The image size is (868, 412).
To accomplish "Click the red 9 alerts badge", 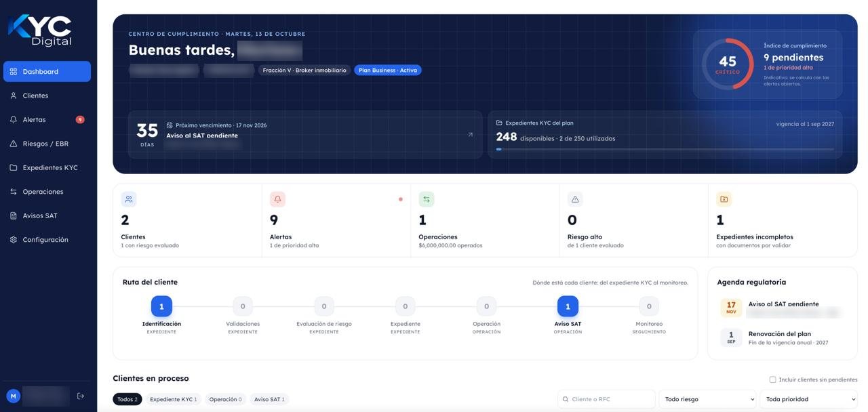I will point(80,119).
